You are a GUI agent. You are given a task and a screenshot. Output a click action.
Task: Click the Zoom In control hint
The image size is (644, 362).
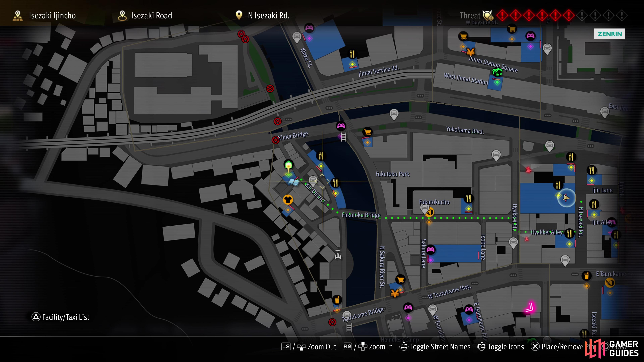368,347
